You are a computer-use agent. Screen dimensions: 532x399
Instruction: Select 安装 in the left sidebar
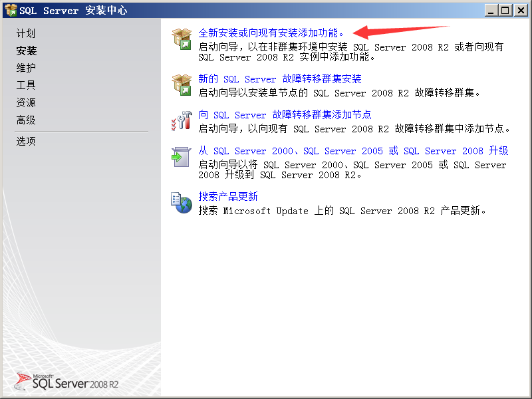(x=27, y=51)
